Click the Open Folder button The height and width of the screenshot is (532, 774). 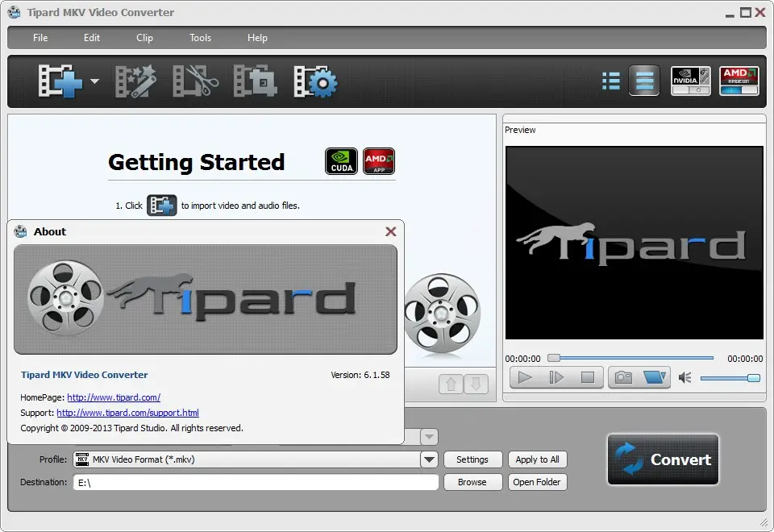pos(538,482)
